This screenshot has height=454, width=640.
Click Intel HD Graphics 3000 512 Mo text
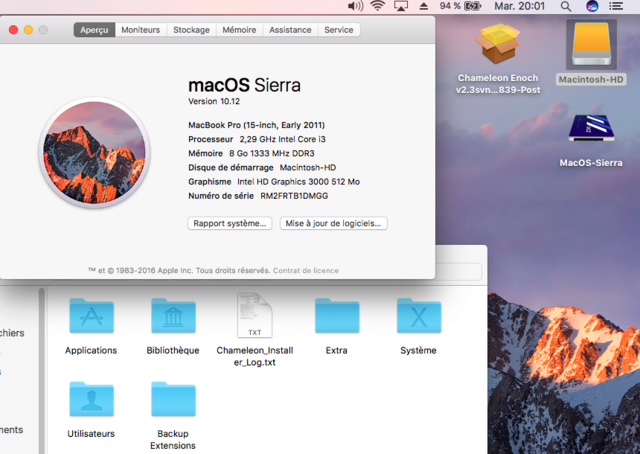click(x=298, y=182)
